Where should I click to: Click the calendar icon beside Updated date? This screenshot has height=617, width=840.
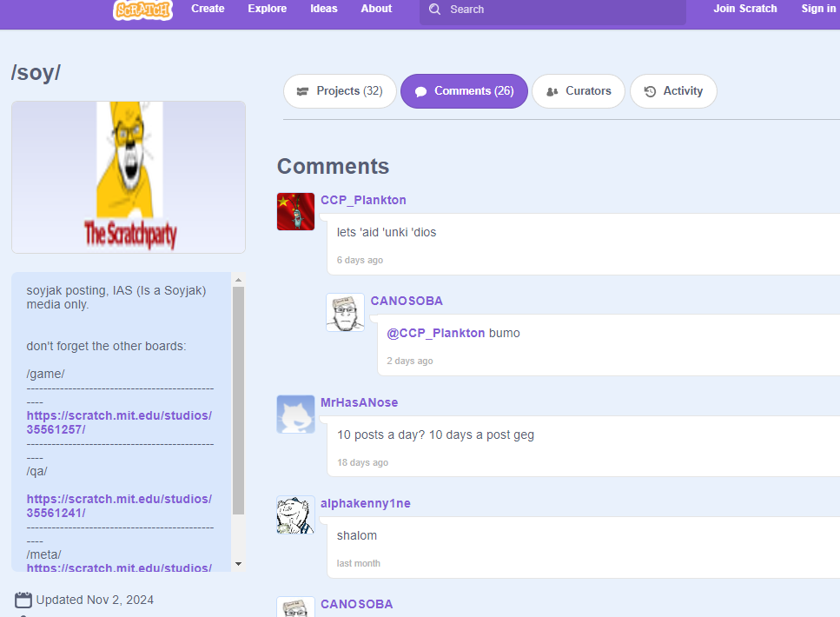pos(23,600)
